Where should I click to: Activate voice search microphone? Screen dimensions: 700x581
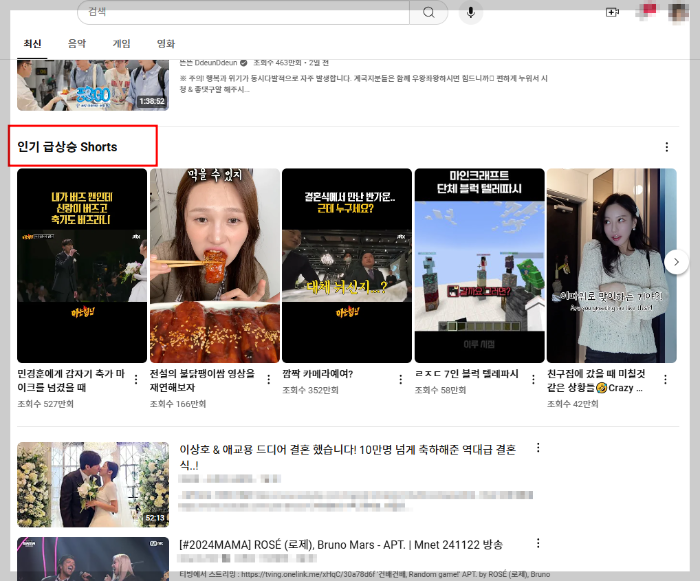point(471,12)
